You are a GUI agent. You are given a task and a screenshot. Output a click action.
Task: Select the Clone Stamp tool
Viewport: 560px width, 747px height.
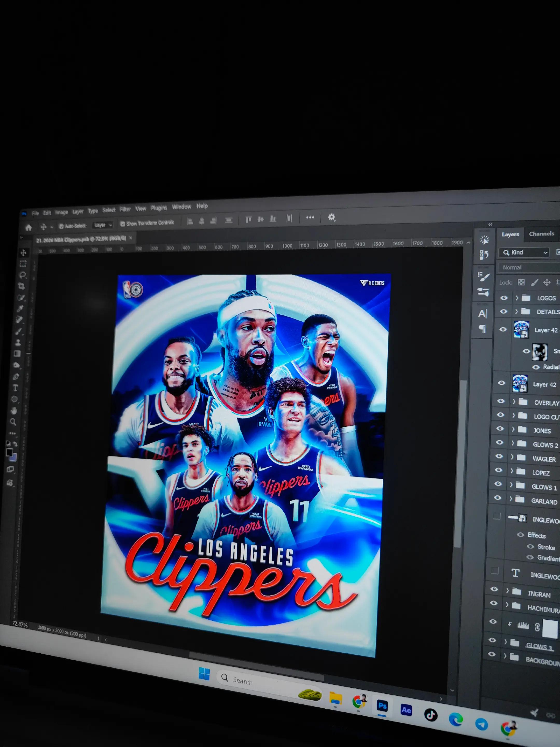click(18, 342)
